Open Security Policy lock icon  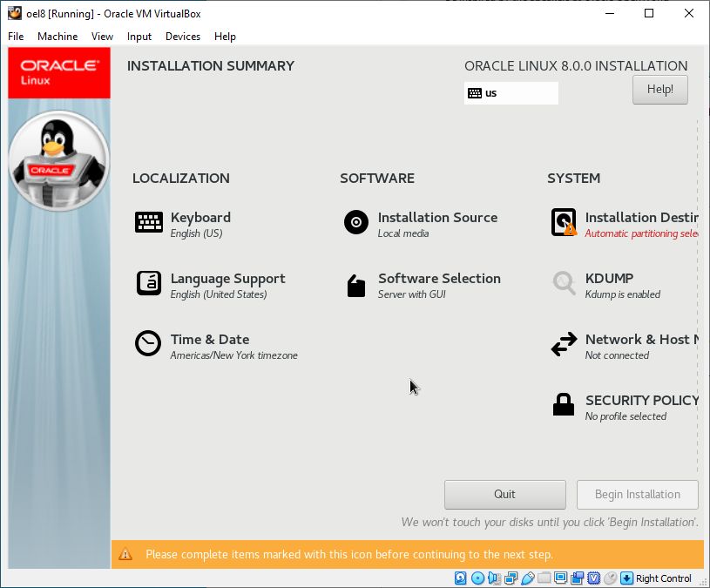(x=564, y=404)
